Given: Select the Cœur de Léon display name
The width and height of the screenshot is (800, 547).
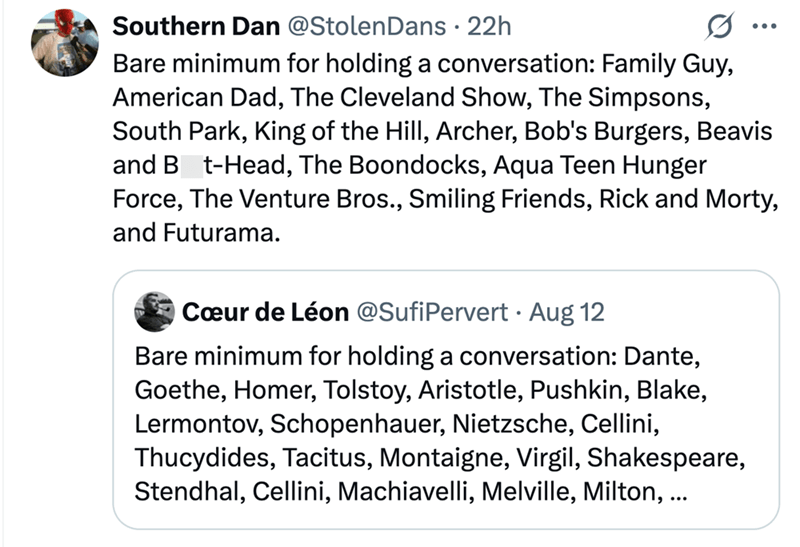Looking at the screenshot, I should [x=265, y=312].
